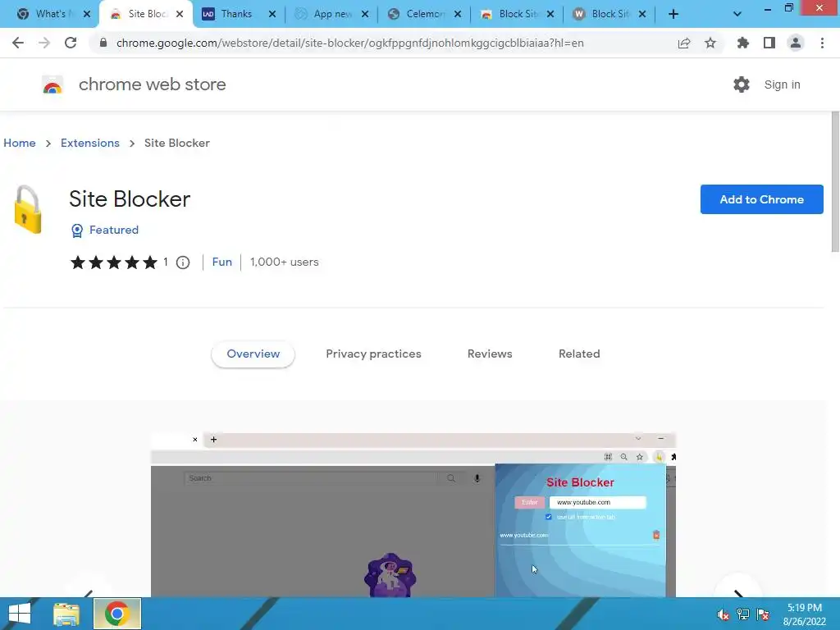
Task: Open the Windows Start button
Action: tap(20, 614)
